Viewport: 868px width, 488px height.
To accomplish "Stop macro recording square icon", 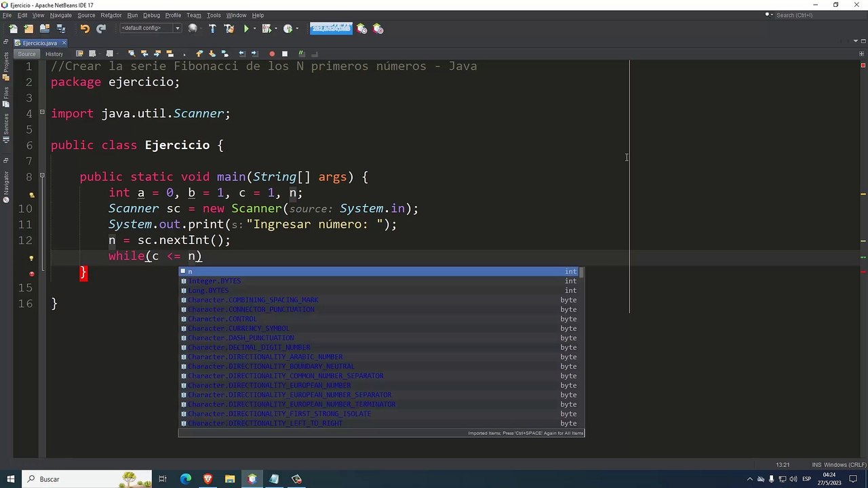I will tap(285, 54).
